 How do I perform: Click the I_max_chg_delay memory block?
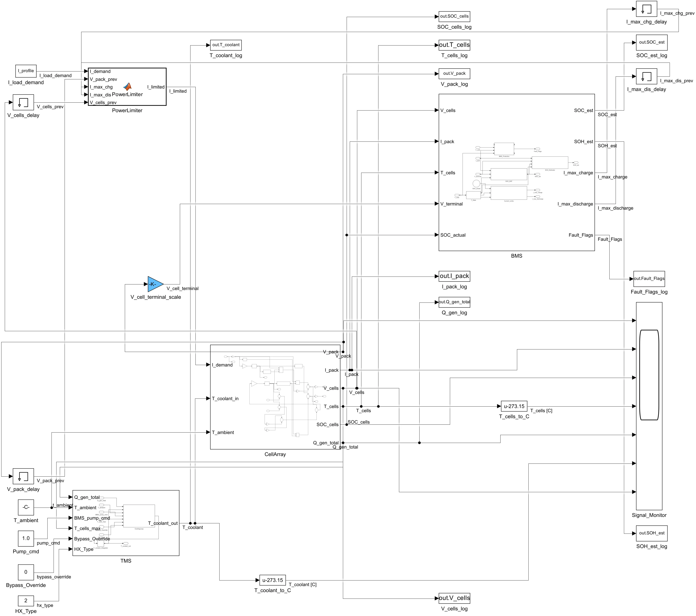click(x=646, y=9)
